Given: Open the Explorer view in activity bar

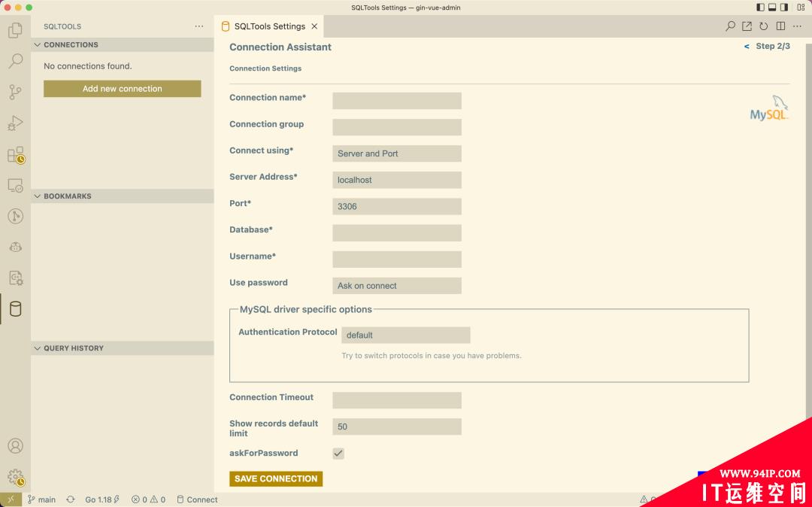Looking at the screenshot, I should [16, 30].
